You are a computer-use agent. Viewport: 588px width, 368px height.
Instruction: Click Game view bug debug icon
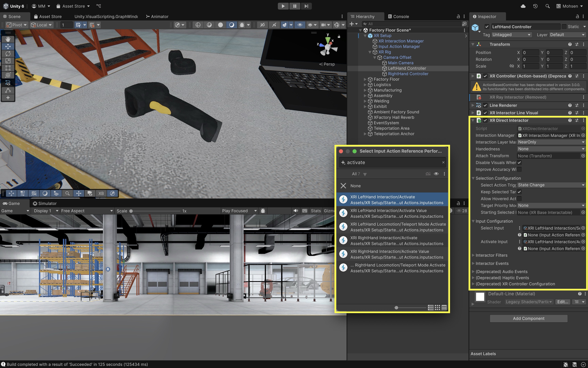pos(263,211)
